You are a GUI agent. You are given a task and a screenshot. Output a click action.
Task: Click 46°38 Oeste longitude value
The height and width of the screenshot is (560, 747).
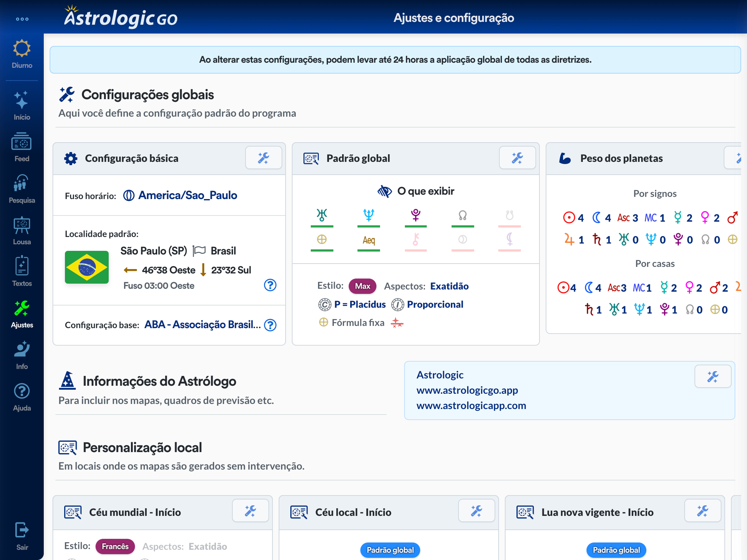(169, 270)
